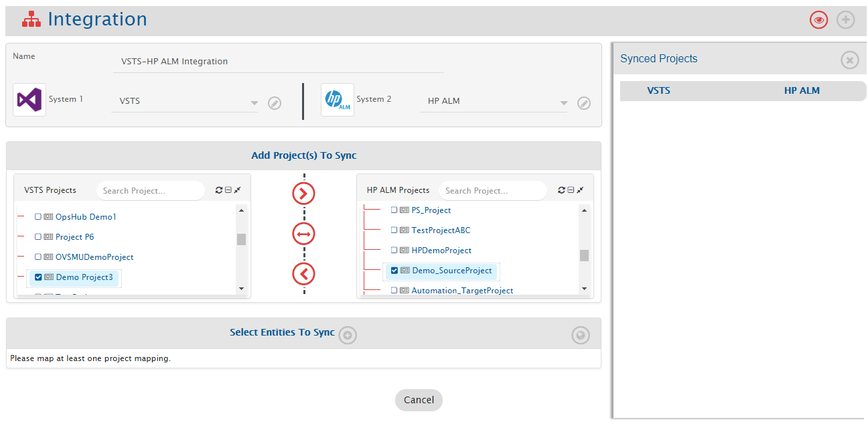The width and height of the screenshot is (868, 424).
Task: Click the backward sync direction arrow
Action: (x=303, y=274)
